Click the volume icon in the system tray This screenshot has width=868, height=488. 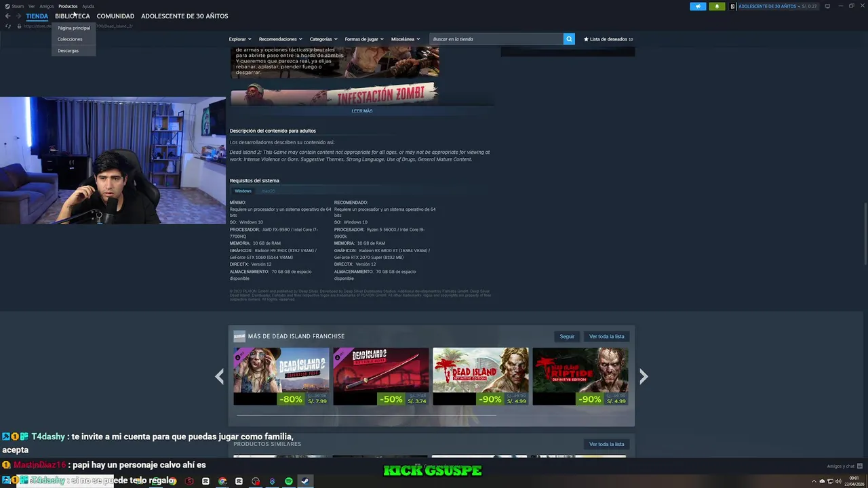[x=838, y=481]
